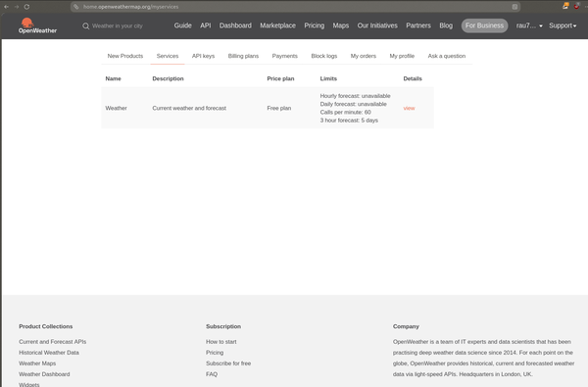The image size is (588, 387).
Task: Open the 'FAQ' footer link
Action: [212, 374]
